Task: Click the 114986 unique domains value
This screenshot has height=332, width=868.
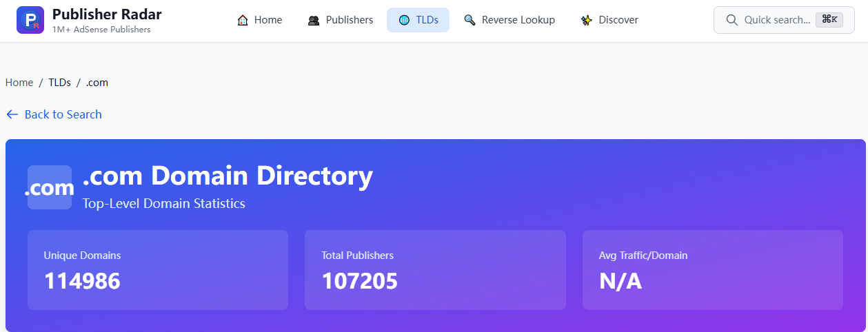Action: click(x=82, y=281)
